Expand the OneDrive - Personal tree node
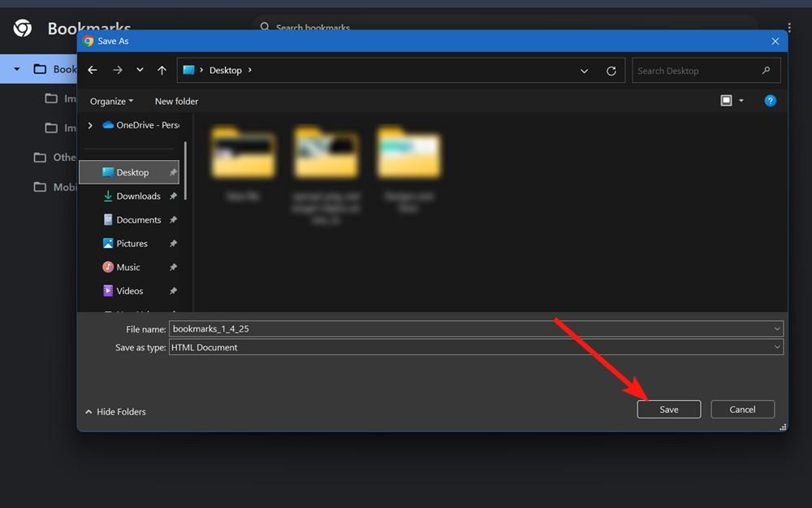The width and height of the screenshot is (812, 508). (90, 125)
